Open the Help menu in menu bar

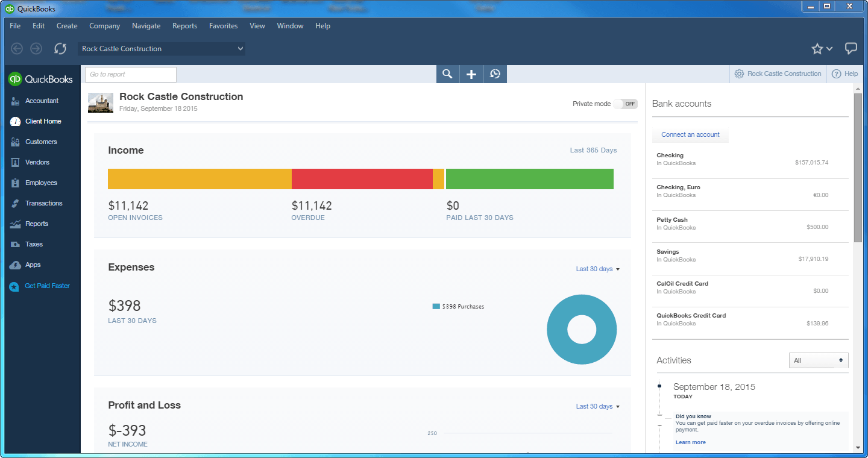point(322,26)
